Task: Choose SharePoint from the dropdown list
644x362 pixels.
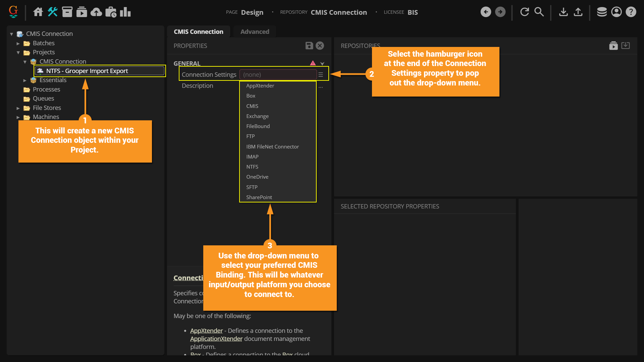Action: [x=259, y=197]
